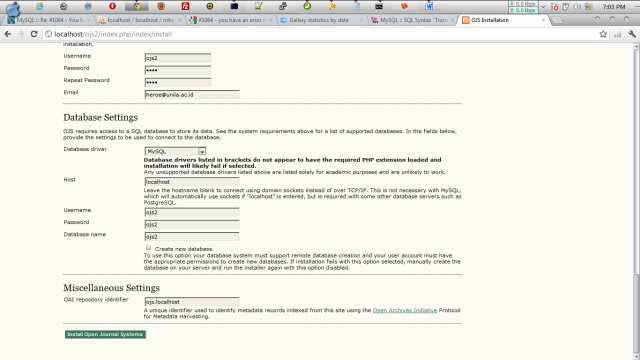Screen dimensions: 640x360
Task: Open the notepad with pencil icon in top dock
Action: coord(258,6)
